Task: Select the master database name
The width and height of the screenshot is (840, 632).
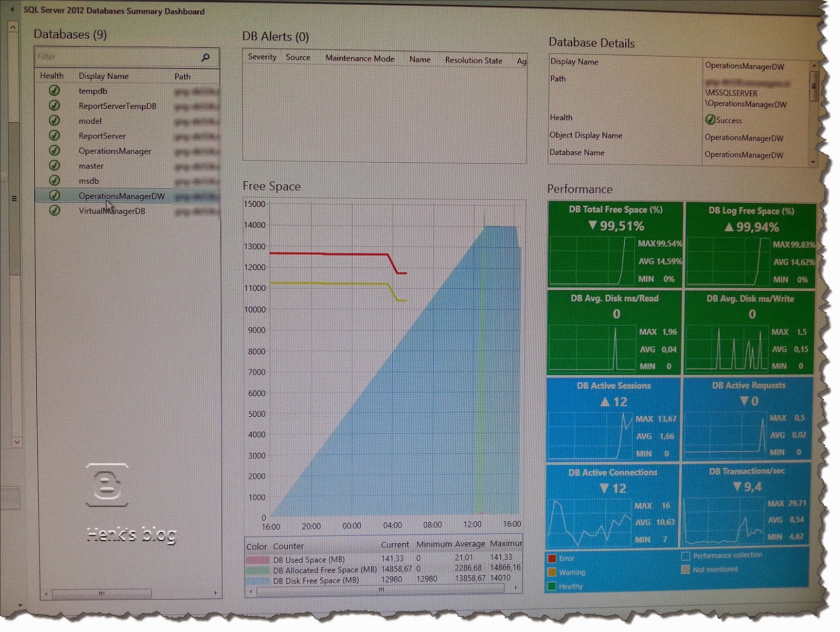Action: click(x=91, y=166)
